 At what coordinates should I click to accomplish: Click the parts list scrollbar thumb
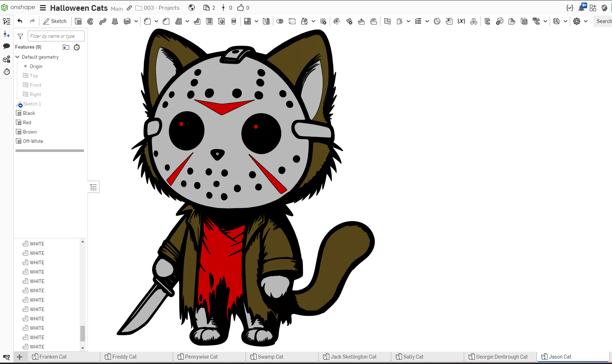point(82,333)
